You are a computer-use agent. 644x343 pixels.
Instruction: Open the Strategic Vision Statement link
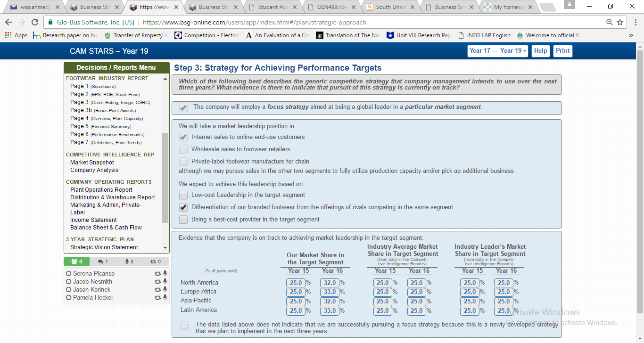coord(105,247)
